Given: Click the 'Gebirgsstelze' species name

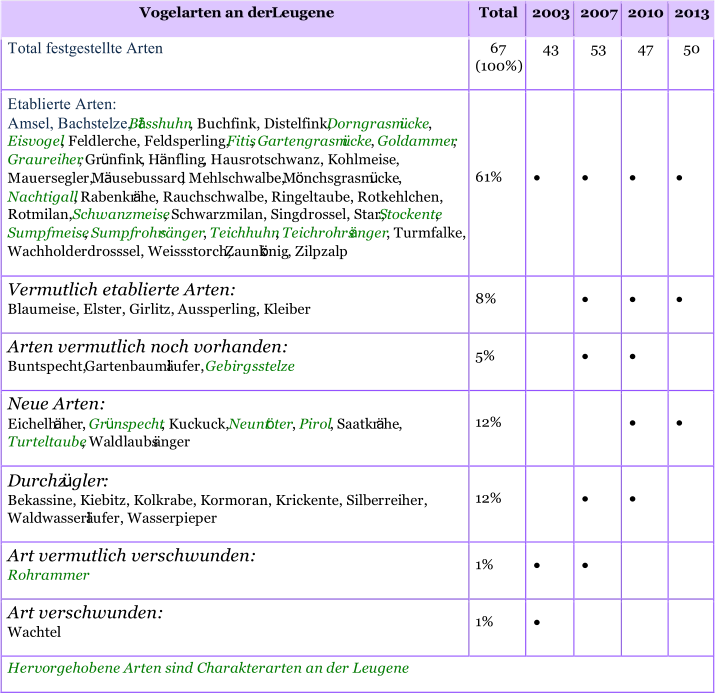Looking at the screenshot, I should pyautogui.click(x=250, y=367).
